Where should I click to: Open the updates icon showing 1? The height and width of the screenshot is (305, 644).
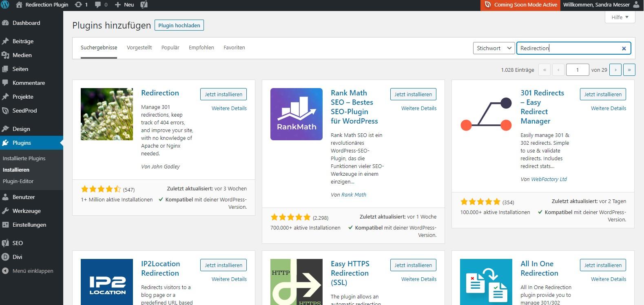pyautogui.click(x=78, y=5)
